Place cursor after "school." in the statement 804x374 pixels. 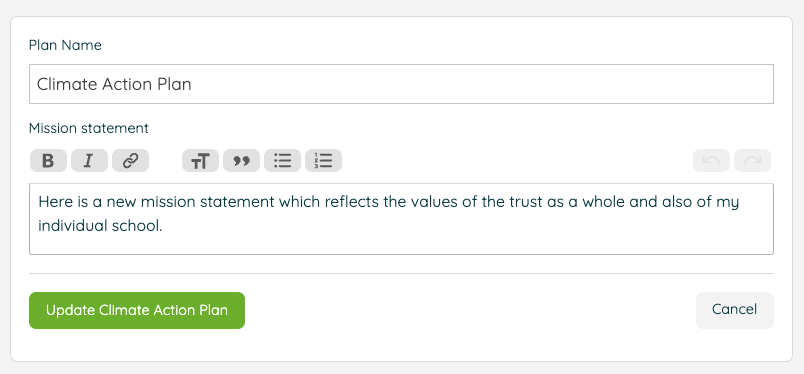[163, 226]
